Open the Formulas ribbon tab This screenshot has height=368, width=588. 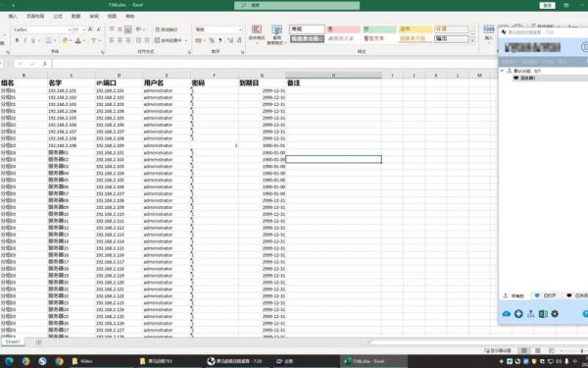click(x=58, y=16)
